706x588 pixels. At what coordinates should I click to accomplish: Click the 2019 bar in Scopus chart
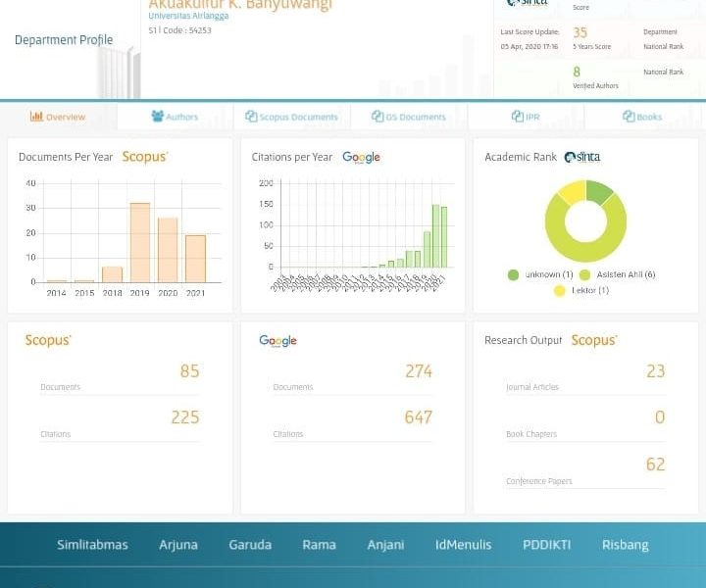(140, 242)
